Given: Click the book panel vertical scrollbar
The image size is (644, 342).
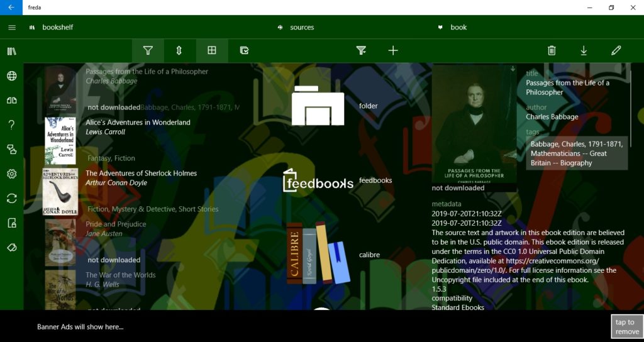Looking at the screenshot, I should pyautogui.click(x=630, y=109).
